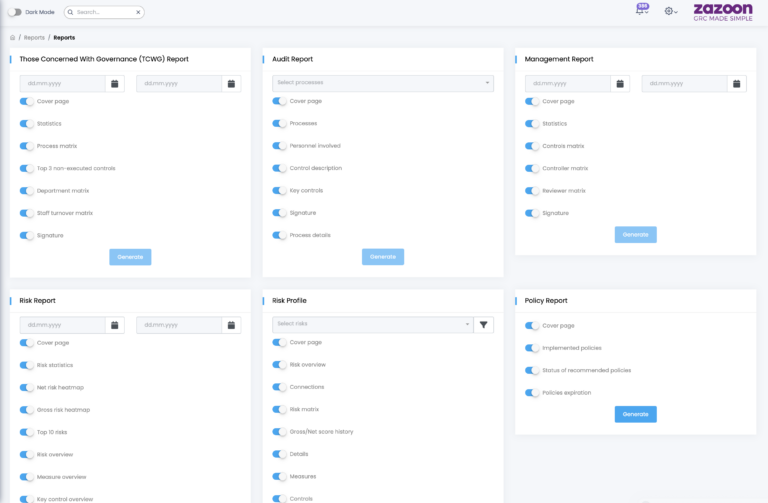
Task: Open the notifications bell
Action: (x=640, y=11)
